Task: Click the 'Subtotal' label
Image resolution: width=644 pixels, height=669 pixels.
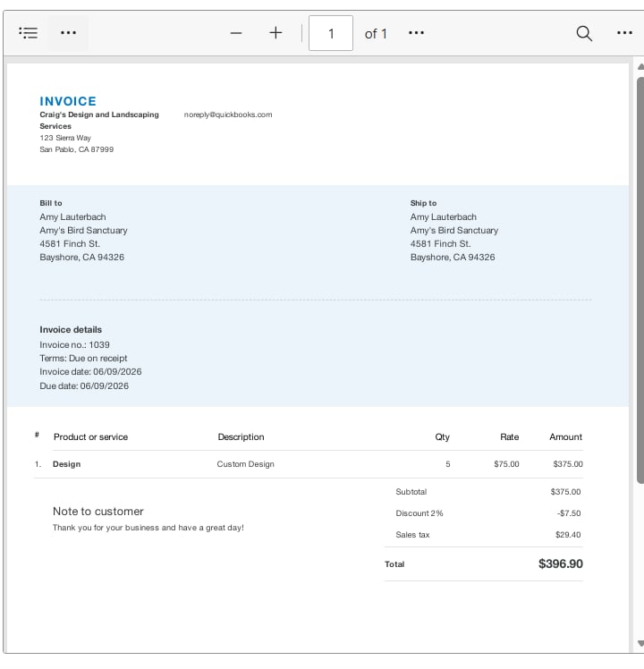Action: point(411,492)
